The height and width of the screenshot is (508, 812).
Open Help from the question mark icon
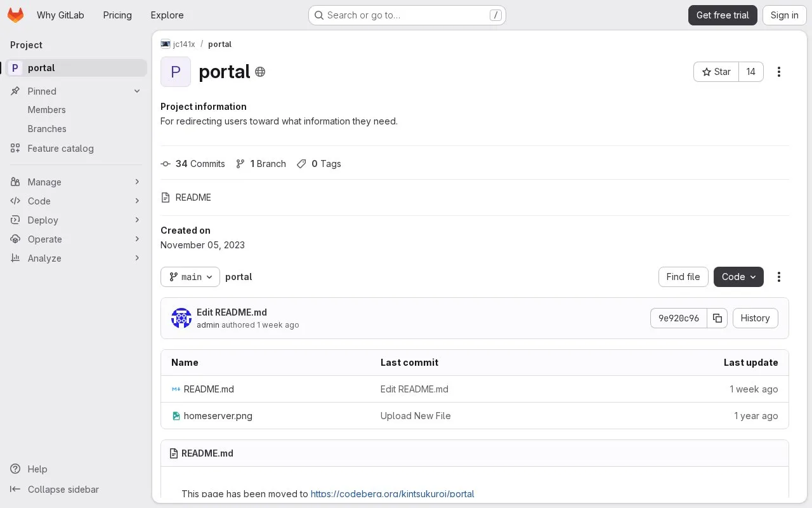pos(15,469)
